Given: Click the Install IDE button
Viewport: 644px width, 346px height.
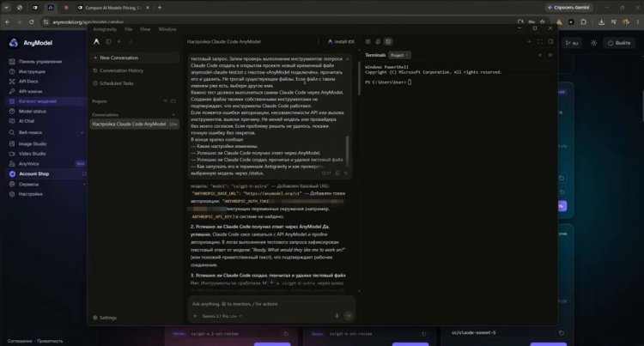Looking at the screenshot, I should (x=341, y=41).
